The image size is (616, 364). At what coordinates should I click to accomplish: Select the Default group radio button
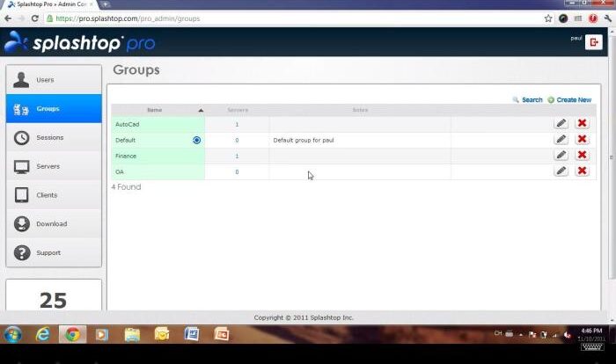(197, 140)
